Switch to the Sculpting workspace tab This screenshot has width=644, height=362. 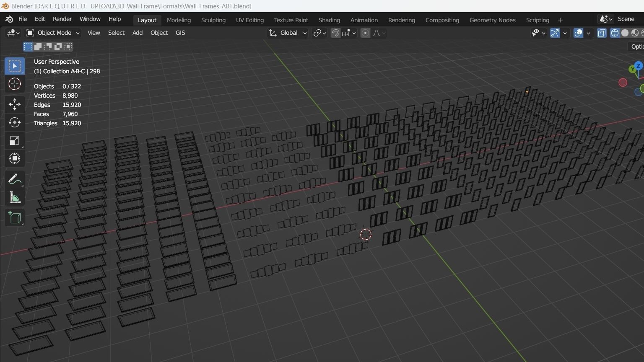click(x=213, y=20)
